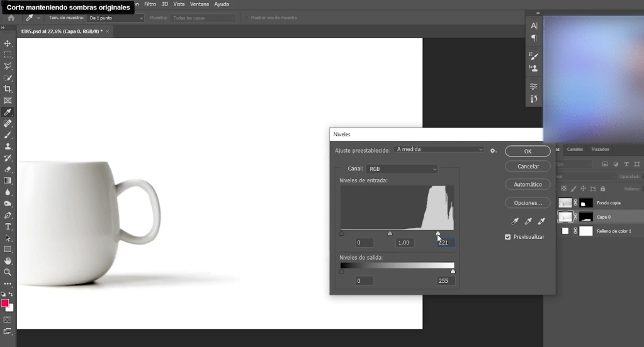Open the Canal RGB dropdown
Screen dimensions: 644x347
(402, 169)
